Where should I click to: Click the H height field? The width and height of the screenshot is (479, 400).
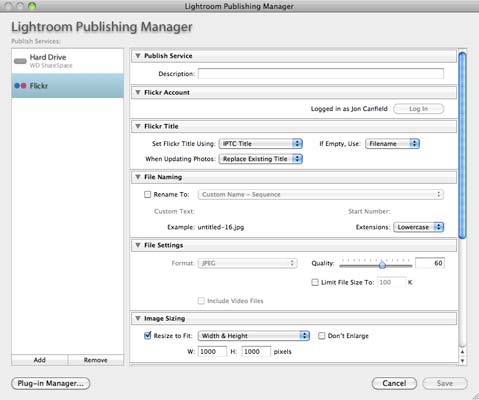pyautogui.click(x=256, y=352)
